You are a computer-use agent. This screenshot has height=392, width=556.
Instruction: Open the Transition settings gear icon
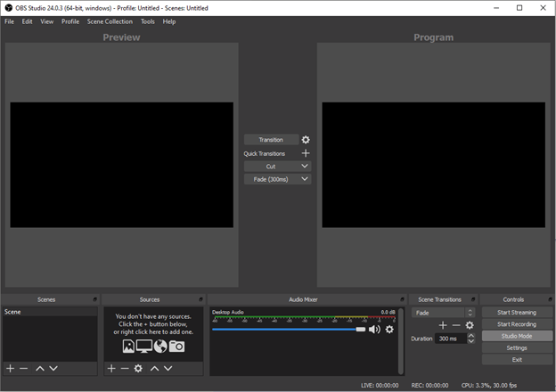(x=306, y=140)
